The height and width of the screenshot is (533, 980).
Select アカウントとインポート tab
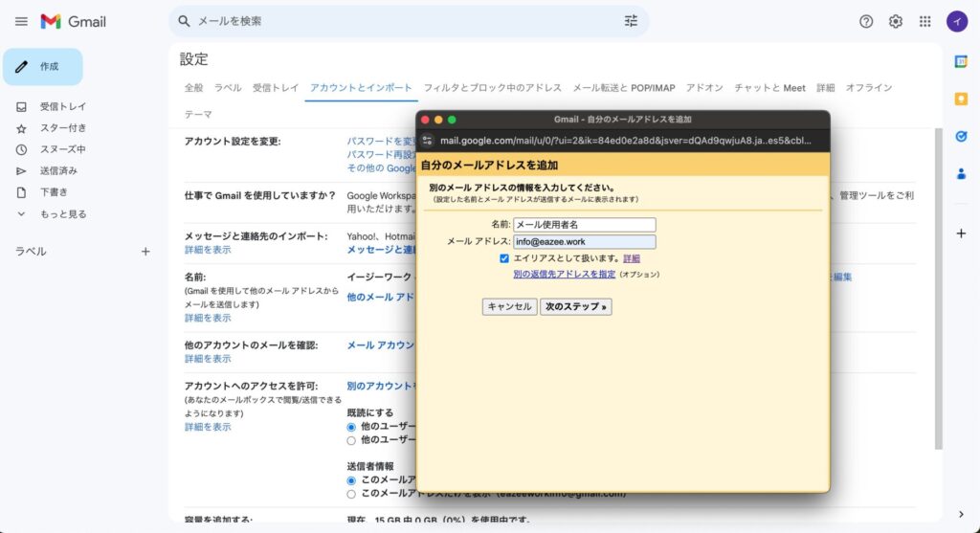tap(361, 87)
